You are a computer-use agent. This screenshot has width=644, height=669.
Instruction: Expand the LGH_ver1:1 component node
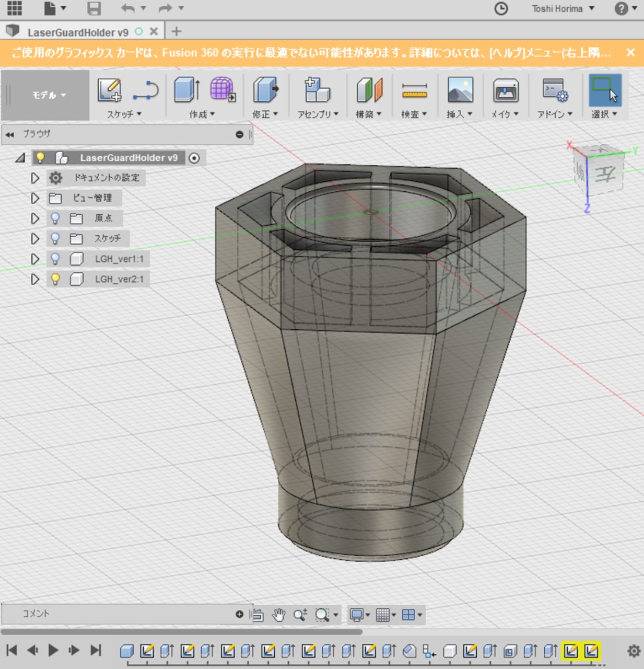(35, 259)
